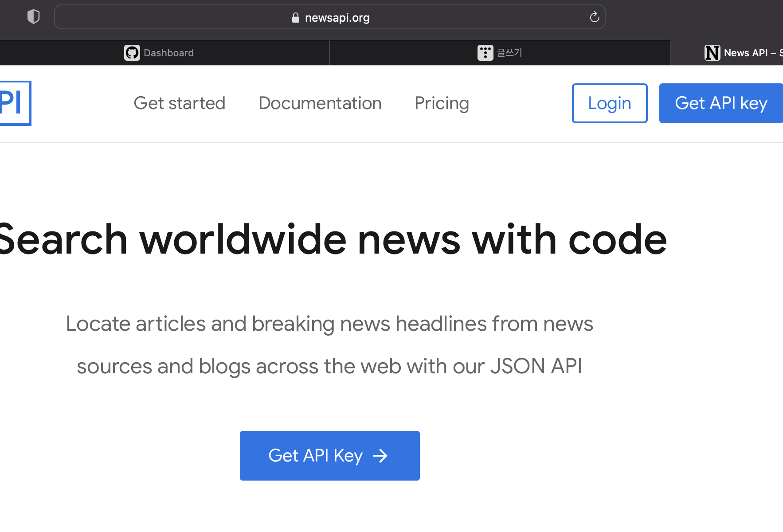783x532 pixels.
Task: Reload the page with the refresh icon
Action: point(595,17)
